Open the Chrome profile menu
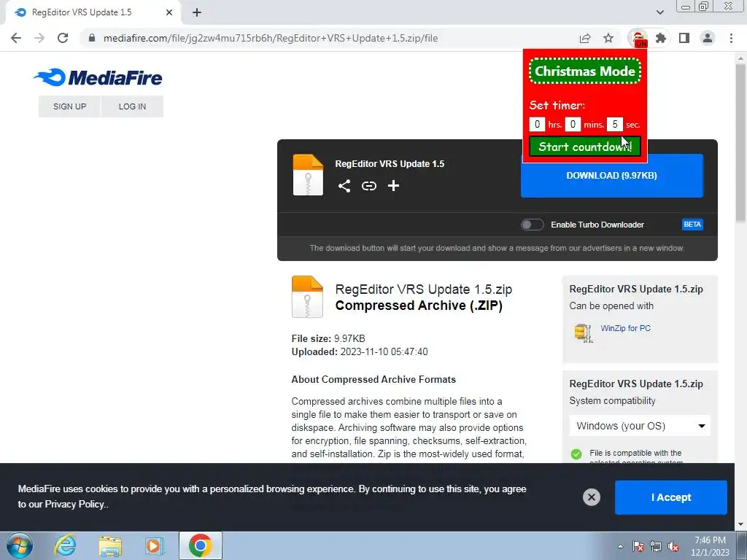The image size is (747, 560). pyautogui.click(x=708, y=38)
